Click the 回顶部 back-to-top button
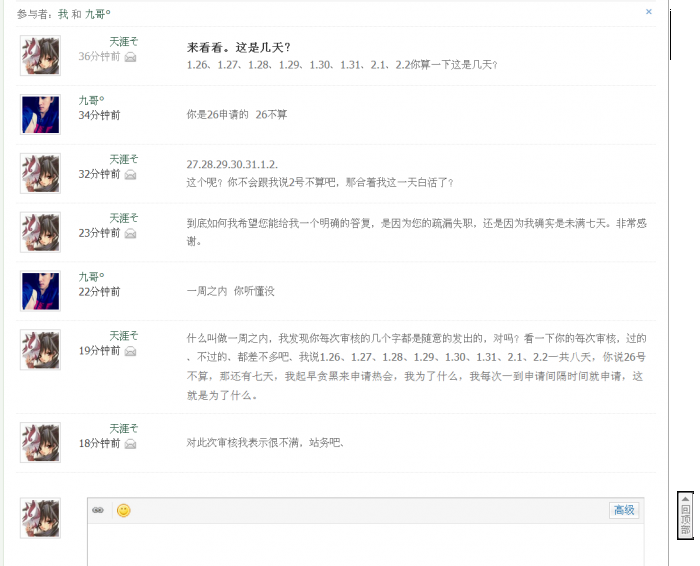The image size is (700, 566). [x=685, y=515]
